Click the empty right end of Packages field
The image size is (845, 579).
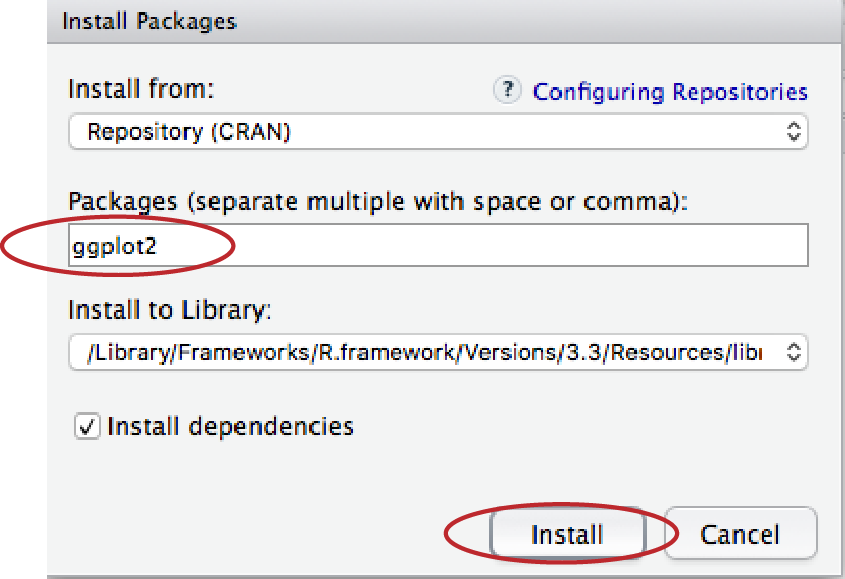tap(700, 246)
